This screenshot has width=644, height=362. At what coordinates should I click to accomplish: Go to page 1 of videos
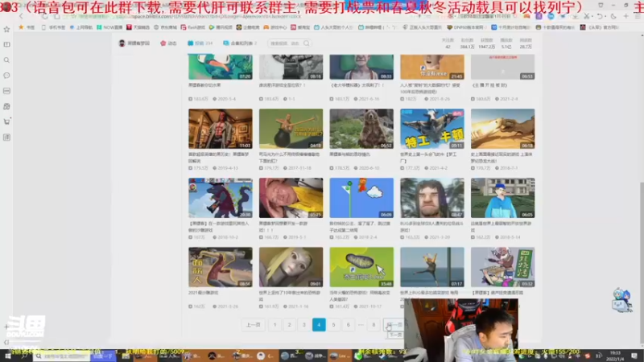click(x=275, y=325)
